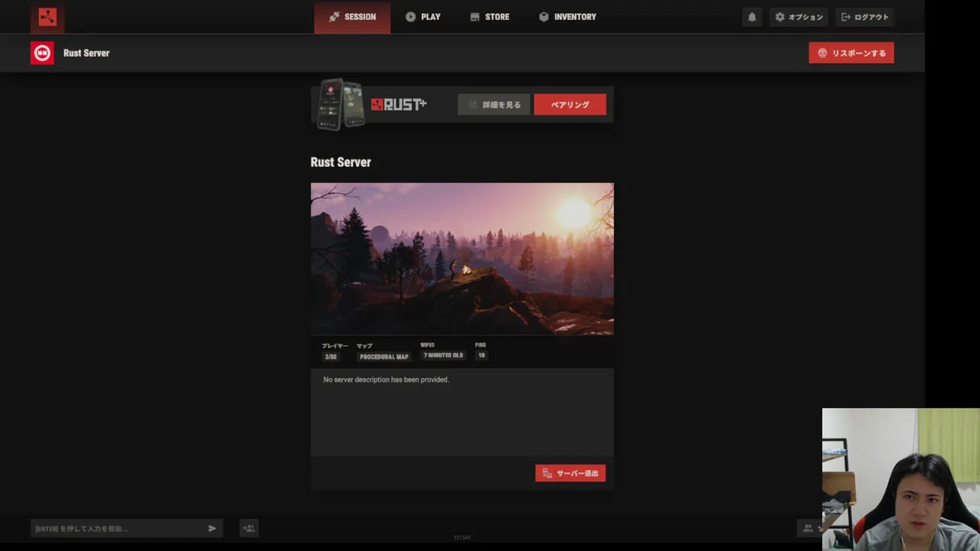This screenshot has height=551, width=980.
Task: Open the オプション settings button
Action: 799,17
